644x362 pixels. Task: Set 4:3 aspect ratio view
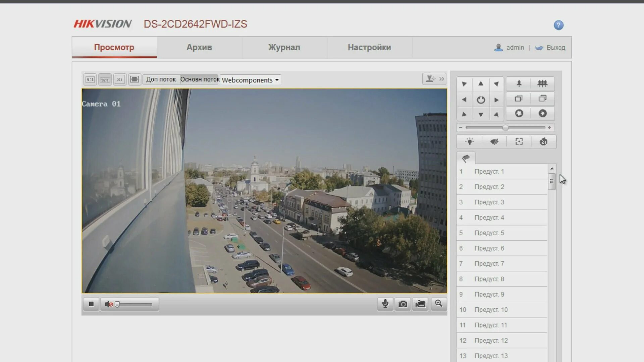pos(90,79)
